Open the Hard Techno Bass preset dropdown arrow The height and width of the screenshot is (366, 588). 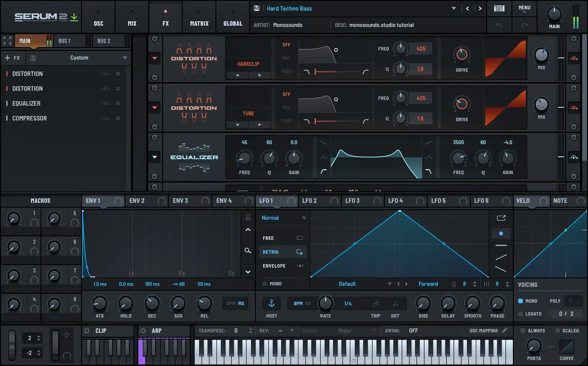(x=453, y=8)
